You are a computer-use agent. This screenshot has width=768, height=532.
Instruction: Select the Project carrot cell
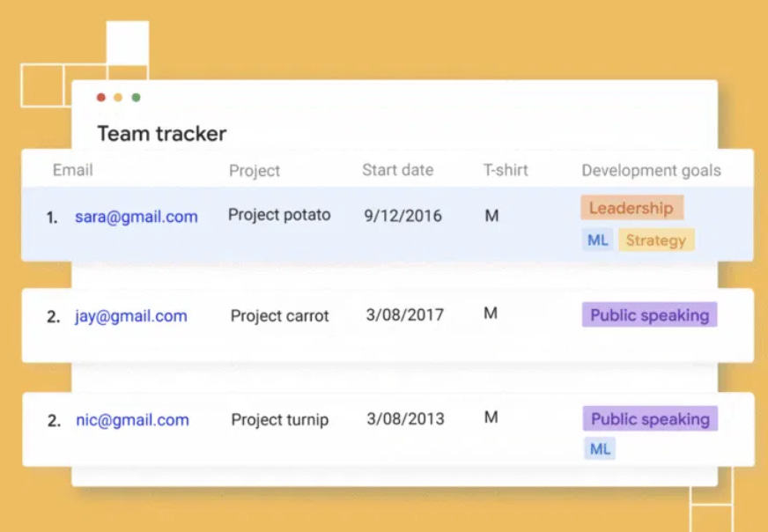279,315
